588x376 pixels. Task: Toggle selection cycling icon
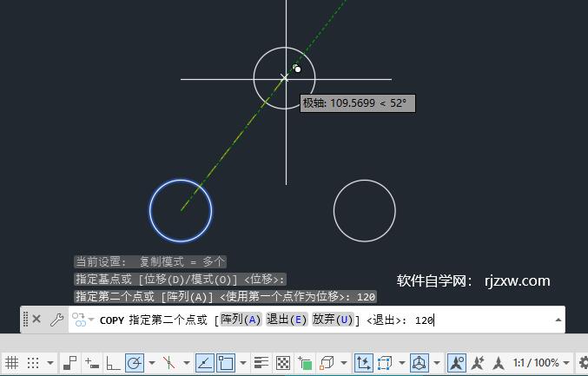[x=305, y=362]
